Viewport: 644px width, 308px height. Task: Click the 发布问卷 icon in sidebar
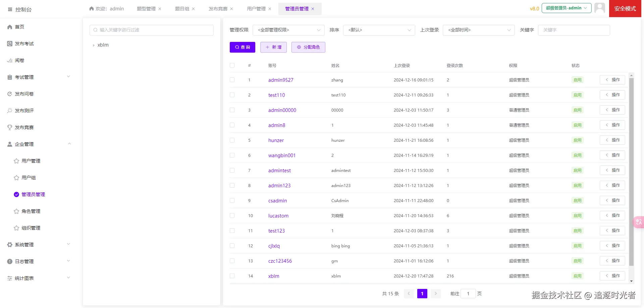coord(10,94)
